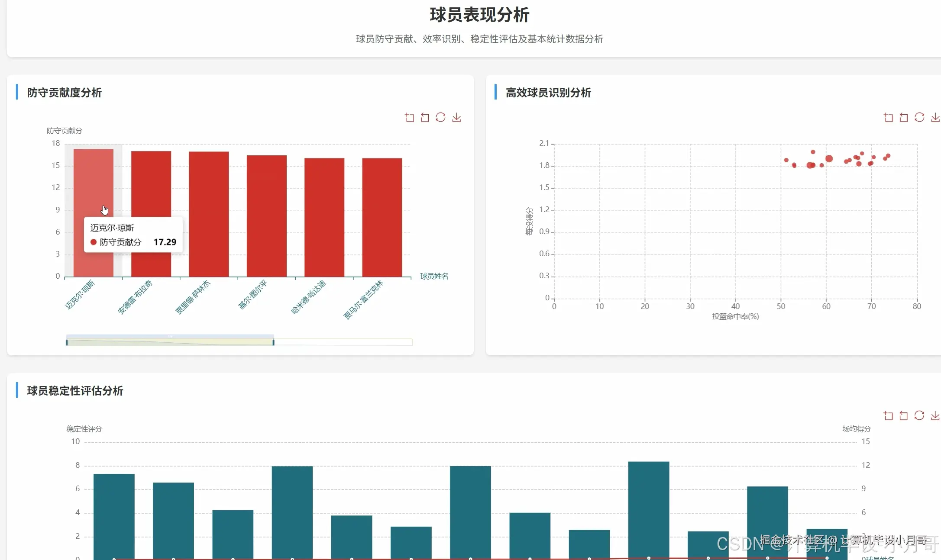This screenshot has width=941, height=560.
Task: Restore the 高效球员识别分析 scatter chart
Action: pos(919,117)
